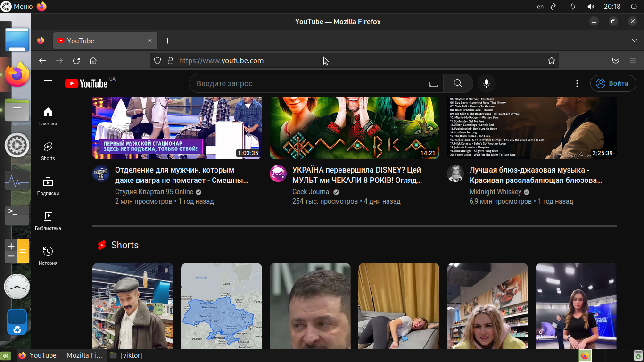Expand the list all tabs chevron
The width and height of the screenshot is (644, 362).
pyautogui.click(x=634, y=41)
